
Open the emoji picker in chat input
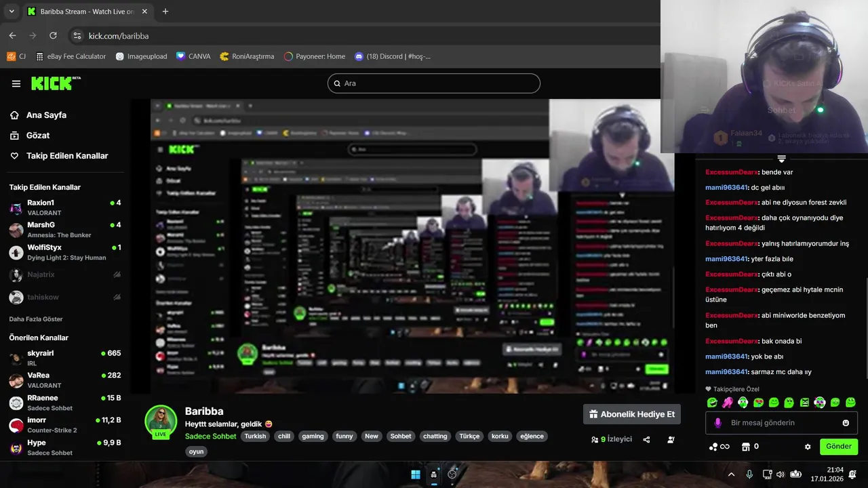pos(846,423)
